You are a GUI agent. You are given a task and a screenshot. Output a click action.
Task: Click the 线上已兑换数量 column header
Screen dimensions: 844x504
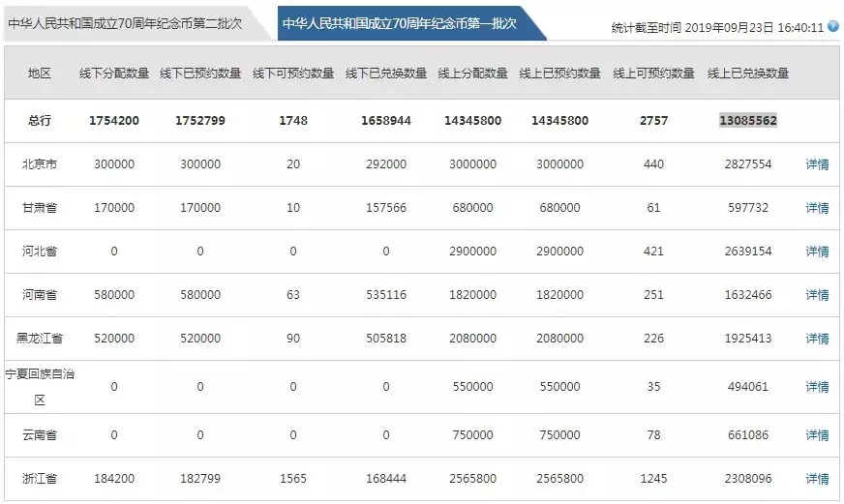pyautogui.click(x=748, y=74)
